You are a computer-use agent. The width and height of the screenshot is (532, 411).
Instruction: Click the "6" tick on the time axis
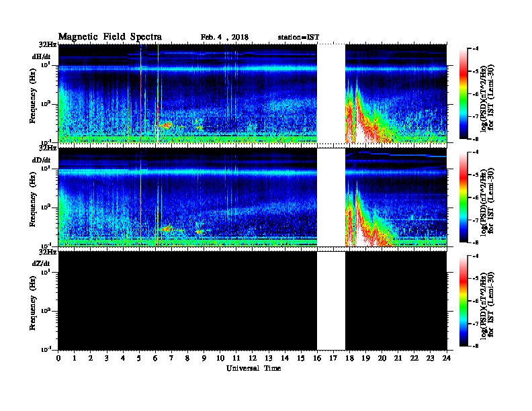155,358
